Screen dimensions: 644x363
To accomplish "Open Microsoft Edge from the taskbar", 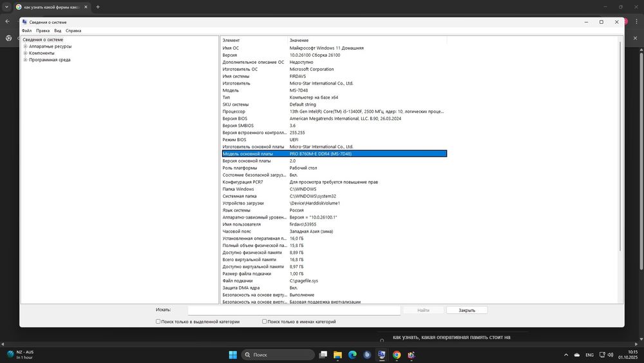I will (352, 355).
